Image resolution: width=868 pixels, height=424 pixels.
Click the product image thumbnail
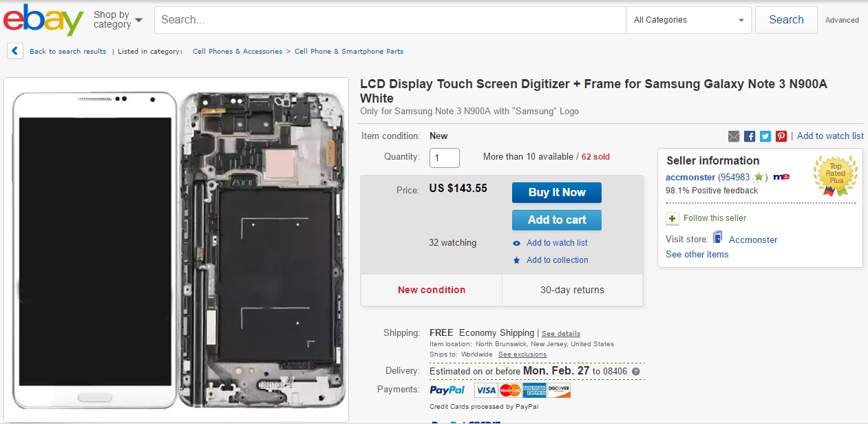pyautogui.click(x=176, y=249)
